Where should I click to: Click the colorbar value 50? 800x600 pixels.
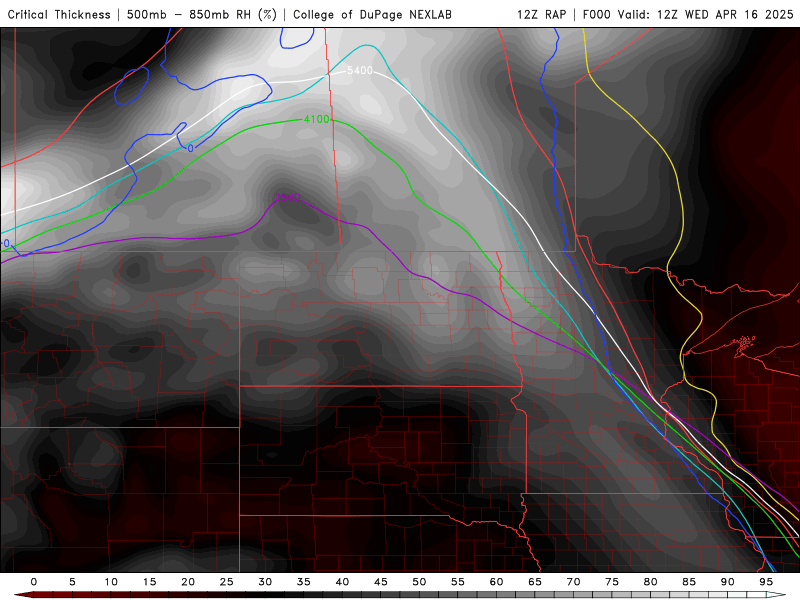pos(419,582)
